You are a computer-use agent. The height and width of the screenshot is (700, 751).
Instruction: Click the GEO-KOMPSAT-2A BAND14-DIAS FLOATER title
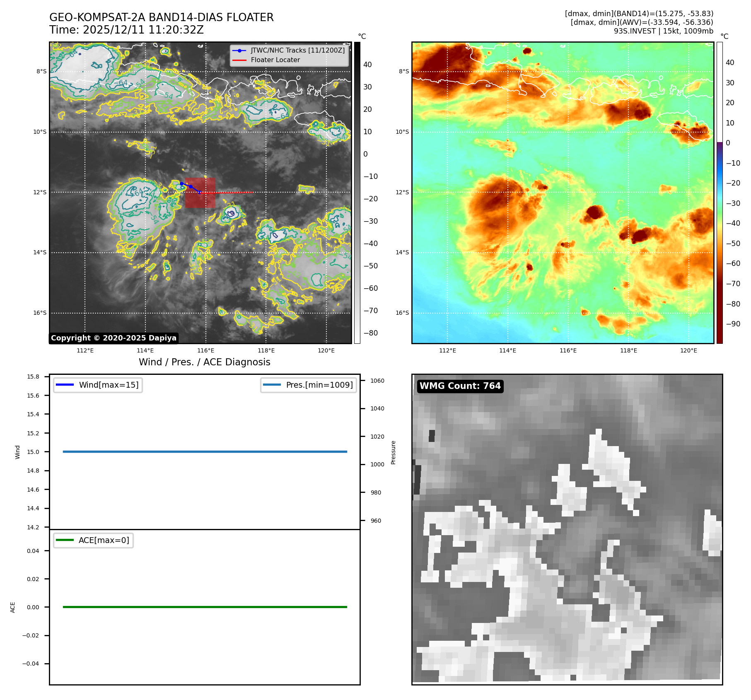pyautogui.click(x=161, y=17)
